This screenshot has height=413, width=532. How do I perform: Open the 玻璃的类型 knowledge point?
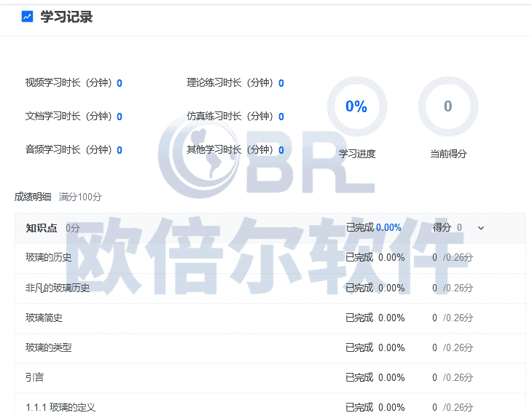tap(48, 347)
